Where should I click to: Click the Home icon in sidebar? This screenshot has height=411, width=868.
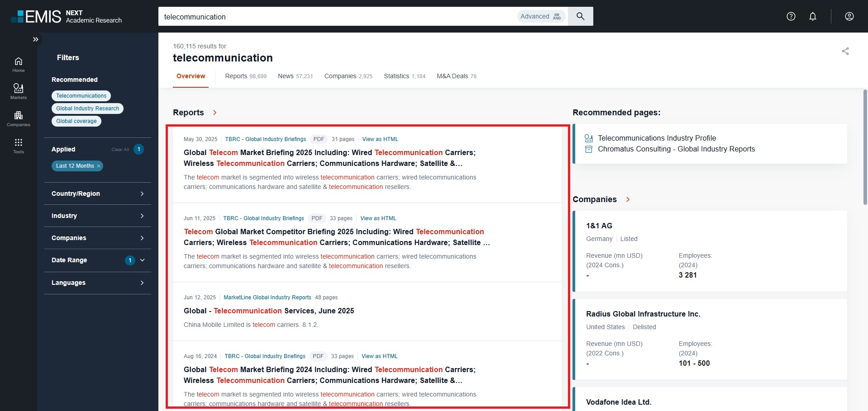(18, 64)
